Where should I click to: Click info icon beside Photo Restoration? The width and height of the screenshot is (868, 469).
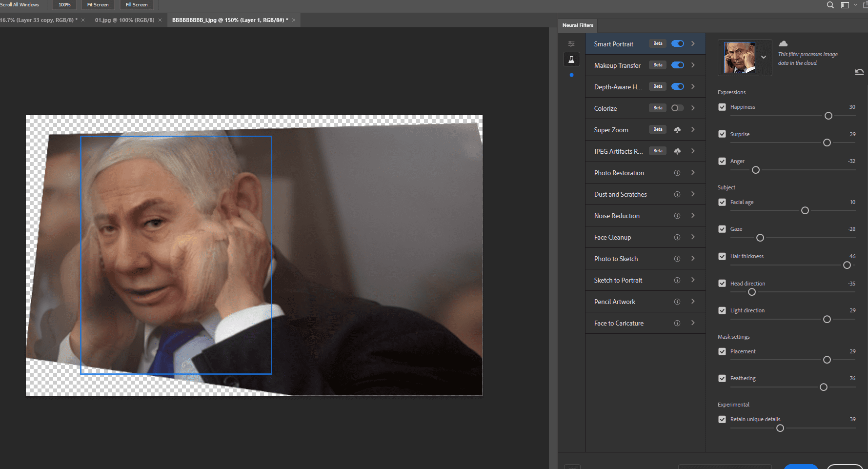point(677,173)
